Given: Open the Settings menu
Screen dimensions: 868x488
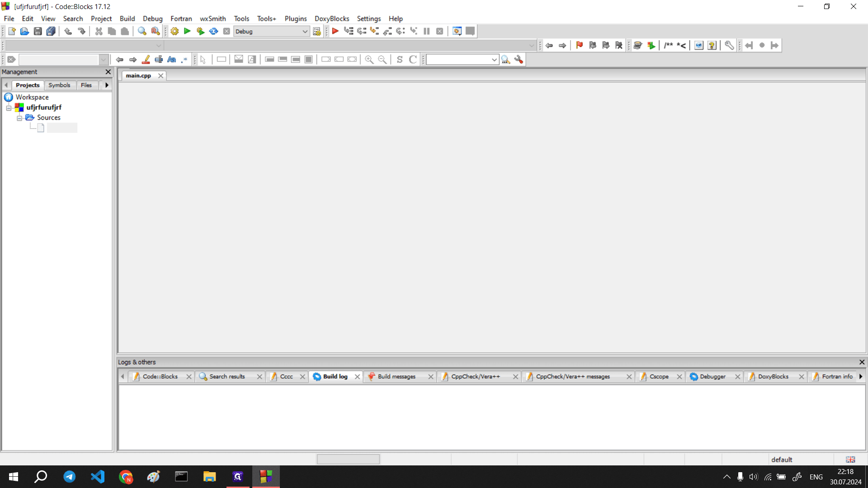Looking at the screenshot, I should tap(369, 19).
